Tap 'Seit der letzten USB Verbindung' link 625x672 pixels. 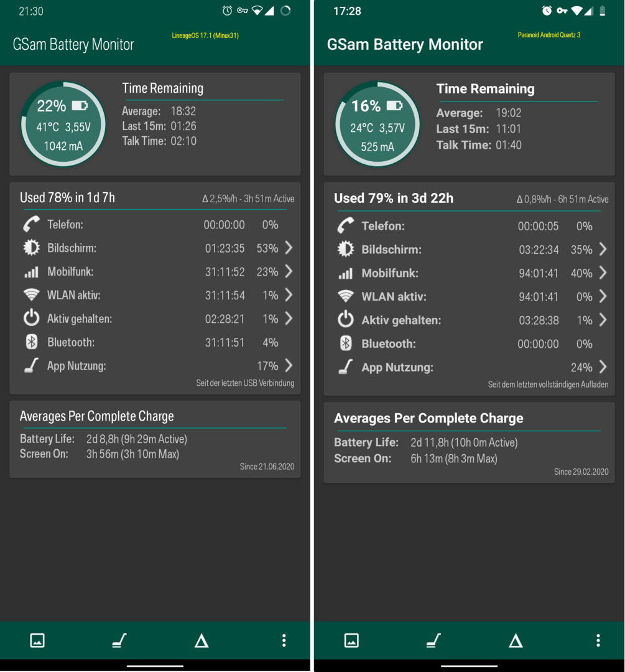(245, 383)
